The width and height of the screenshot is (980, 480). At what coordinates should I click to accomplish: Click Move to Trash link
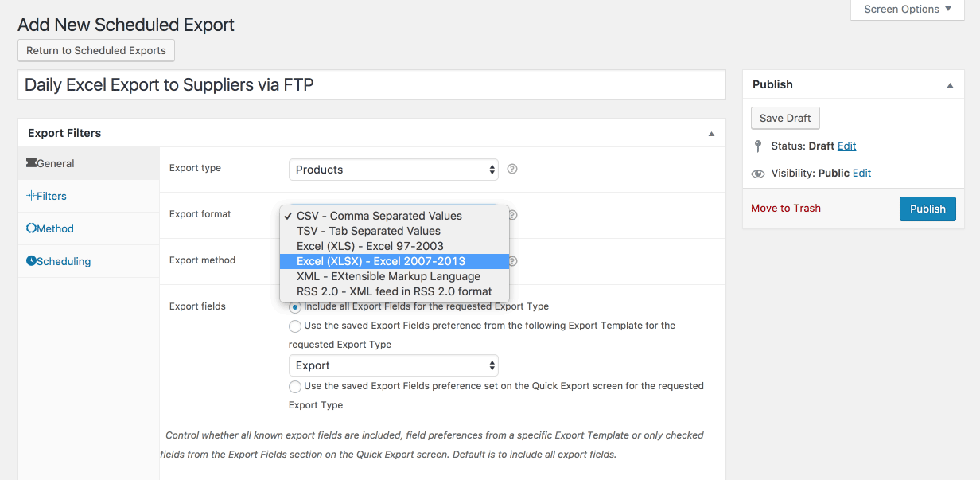click(786, 208)
